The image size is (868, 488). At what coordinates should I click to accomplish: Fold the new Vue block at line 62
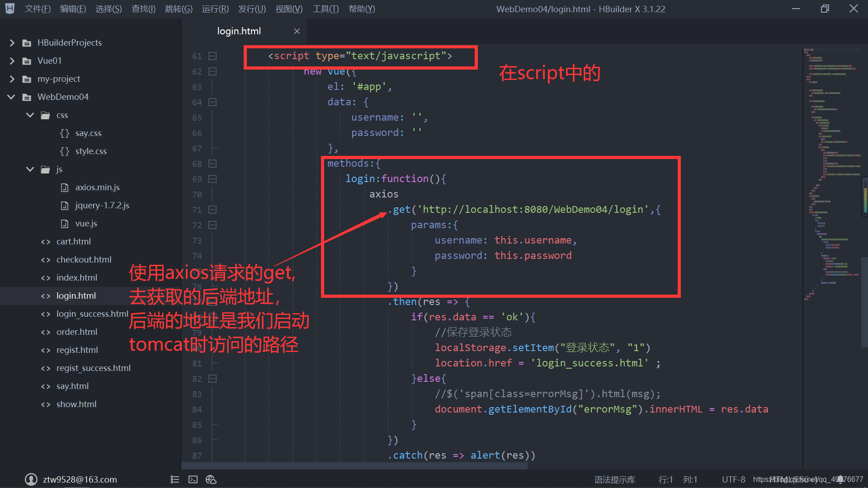(212, 71)
